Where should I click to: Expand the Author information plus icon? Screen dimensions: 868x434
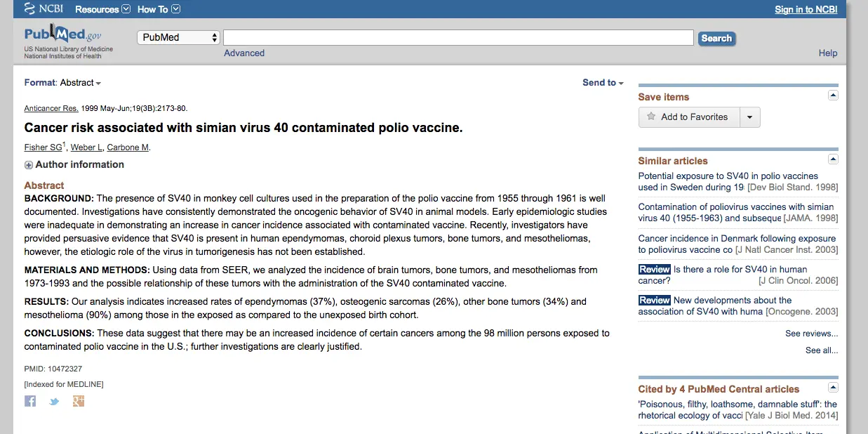coord(29,165)
